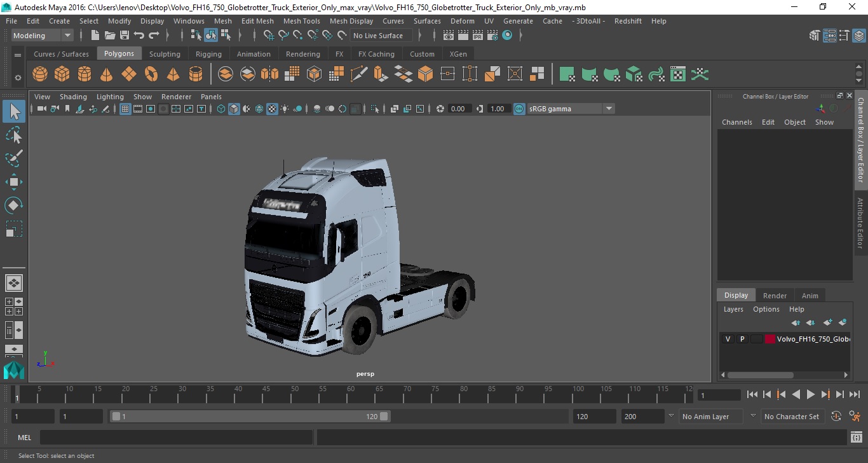The image size is (868, 463).
Task: Create a polygon Cylinder from shelf
Action: [85, 74]
